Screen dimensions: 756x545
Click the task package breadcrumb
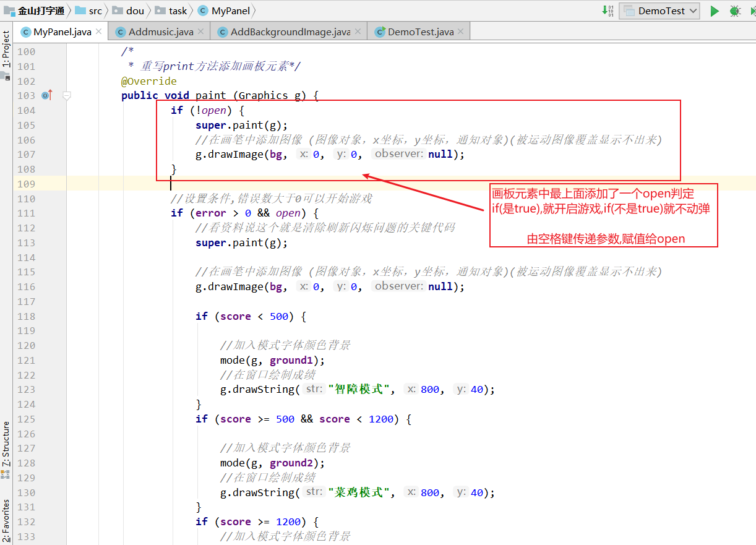pyautogui.click(x=171, y=11)
